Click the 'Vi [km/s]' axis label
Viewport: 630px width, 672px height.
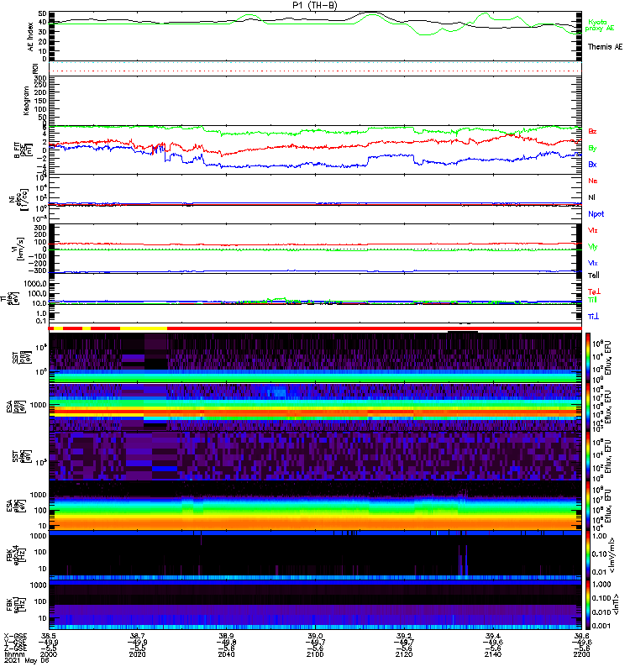[19, 248]
